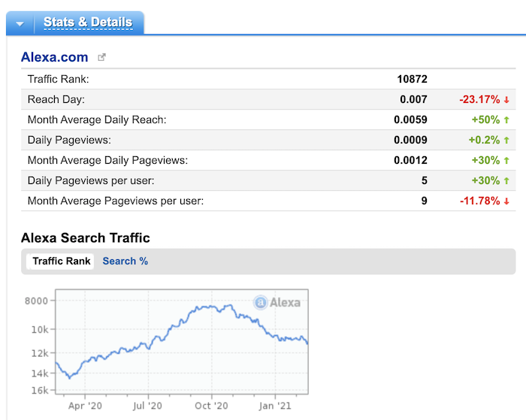
Task: Click the 16k y-axis label
Action: [40, 391]
